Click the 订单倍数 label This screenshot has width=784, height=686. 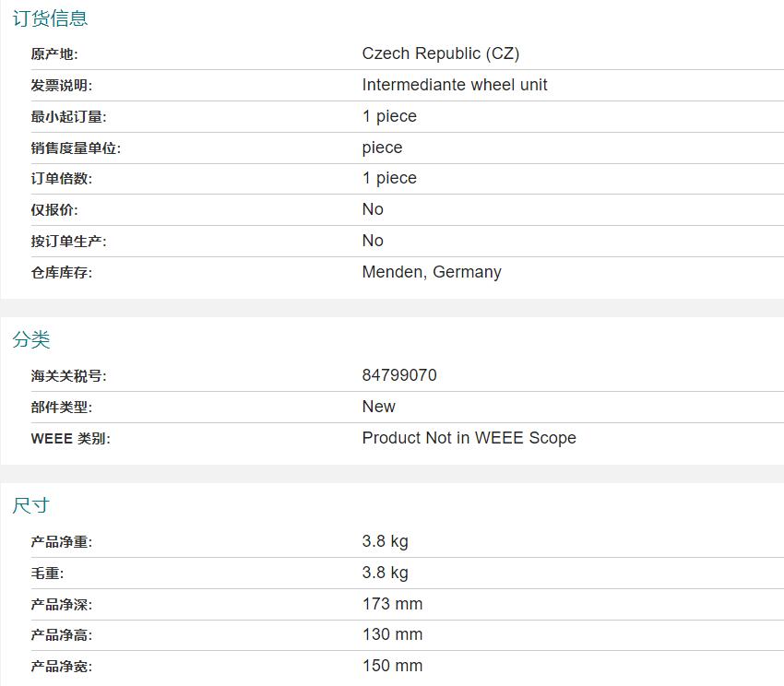click(x=61, y=179)
